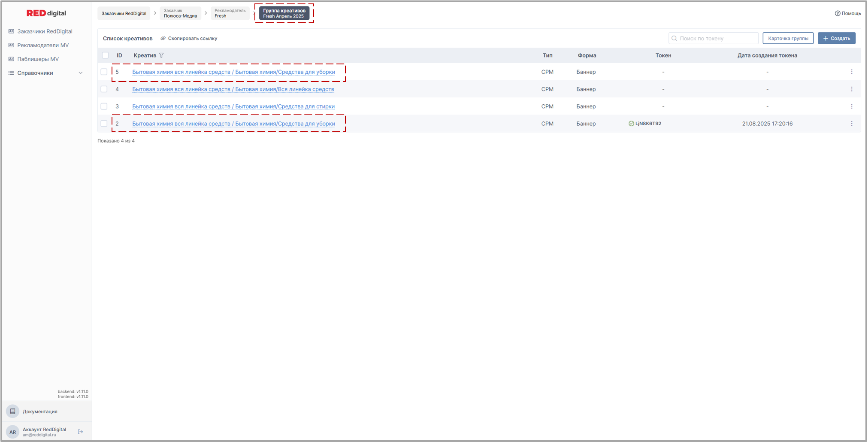Click the RED digital logo
The height and width of the screenshot is (442, 868).
point(46,13)
